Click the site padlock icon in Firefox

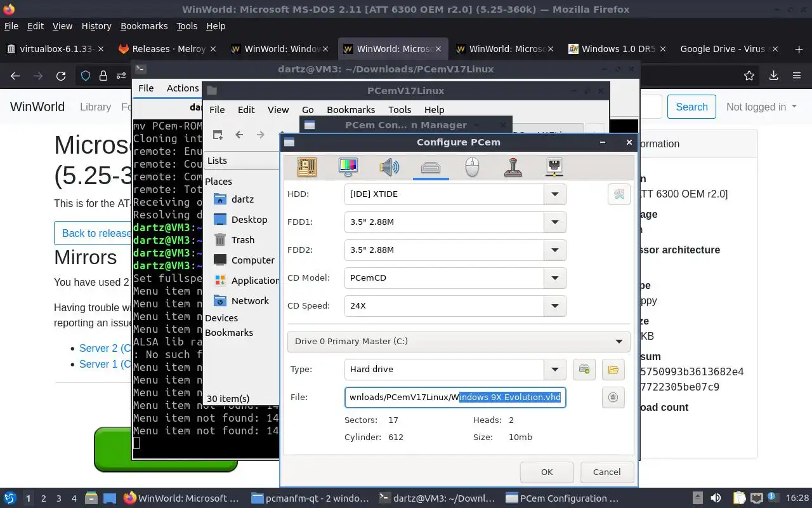coord(103,76)
